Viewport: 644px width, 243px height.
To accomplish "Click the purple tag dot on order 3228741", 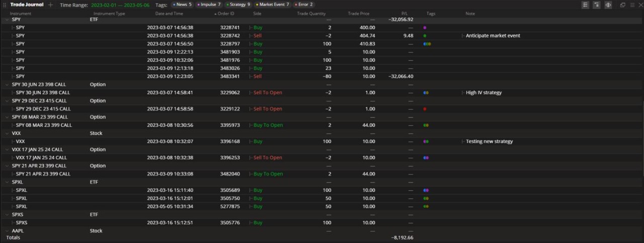I will (x=425, y=28).
